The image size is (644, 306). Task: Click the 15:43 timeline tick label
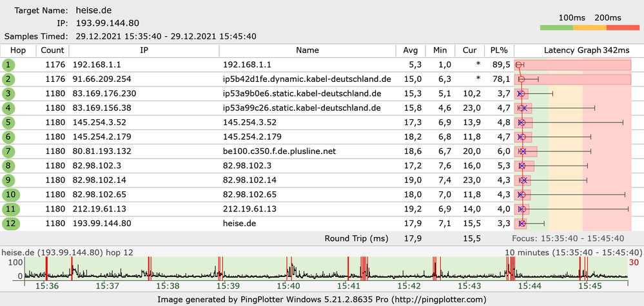(x=469, y=285)
